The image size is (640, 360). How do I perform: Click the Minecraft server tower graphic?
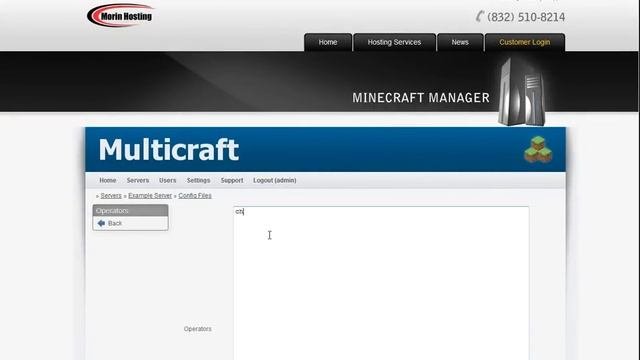[522, 92]
